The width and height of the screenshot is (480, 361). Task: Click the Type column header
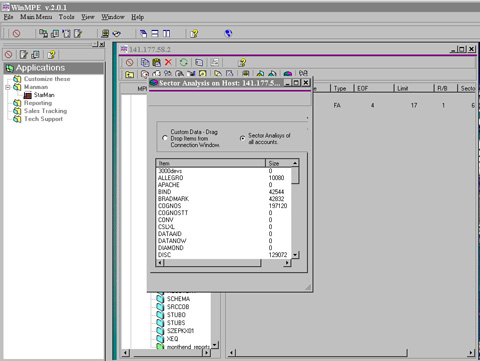pos(342,88)
